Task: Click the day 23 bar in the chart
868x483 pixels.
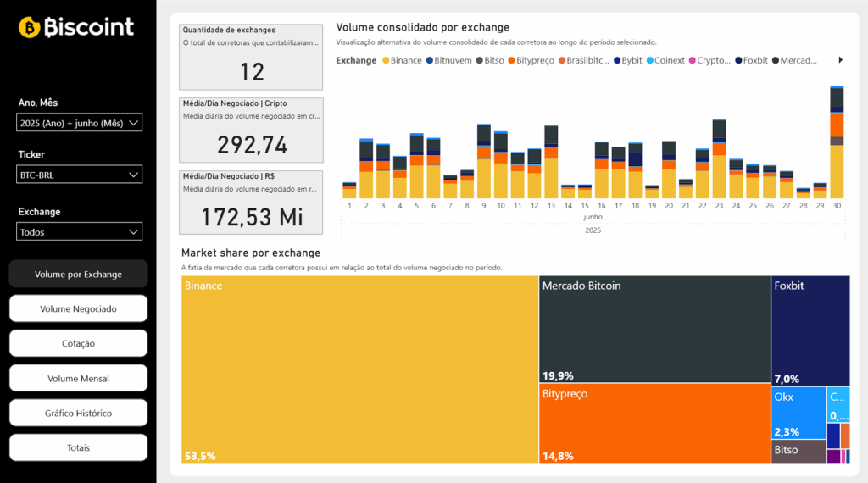Action: point(719,158)
